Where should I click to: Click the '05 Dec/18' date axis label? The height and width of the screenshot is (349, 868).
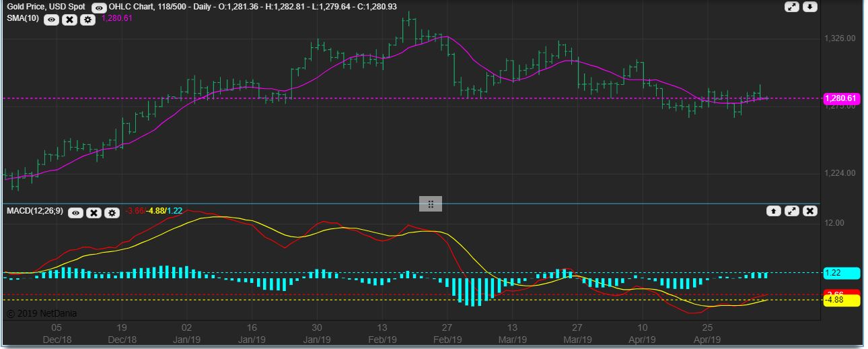click(57, 334)
